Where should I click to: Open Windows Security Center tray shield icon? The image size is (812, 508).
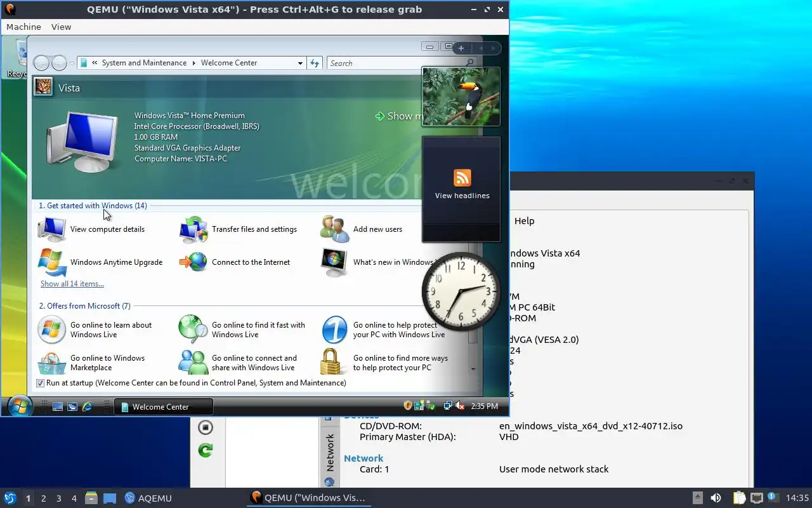(409, 406)
